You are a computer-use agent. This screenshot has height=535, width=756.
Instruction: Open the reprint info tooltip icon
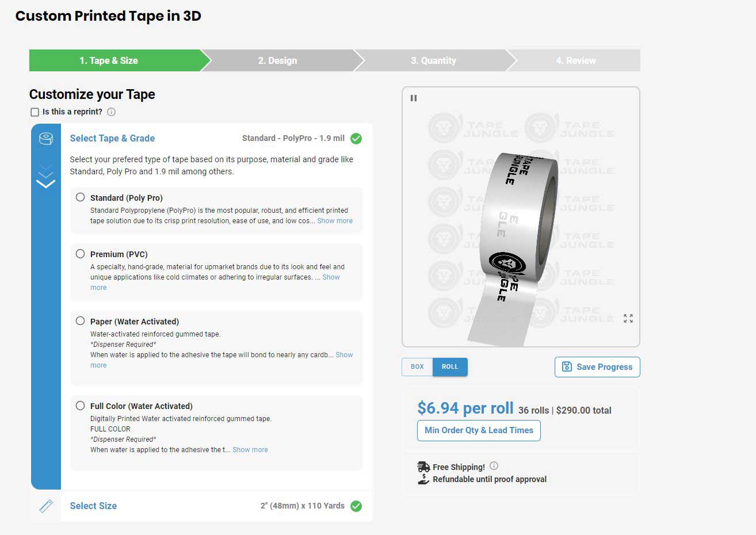tap(111, 112)
